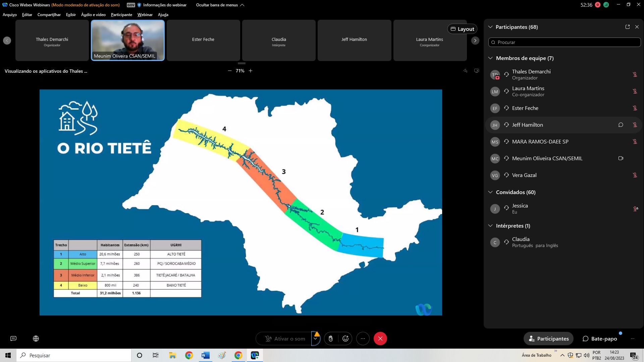Image resolution: width=644 pixels, height=362 pixels.
Task: Open the Compartilhar menu
Action: tap(49, 15)
